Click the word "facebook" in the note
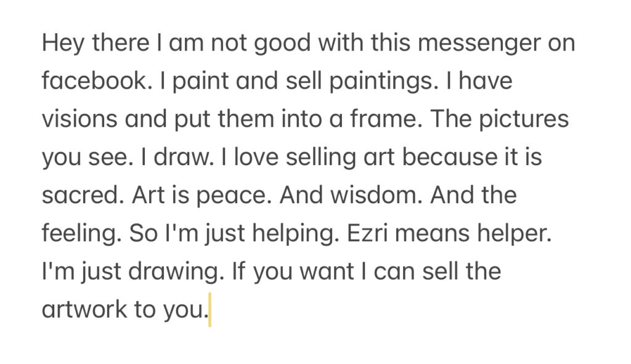Viewport: 631px width, 364px height. click(94, 80)
